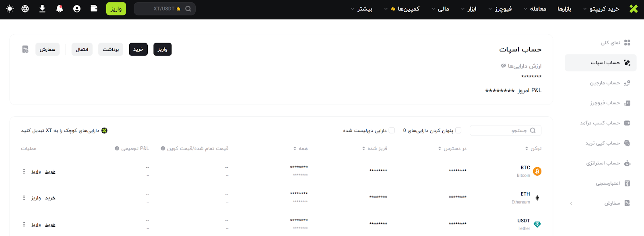
Task: Click the theme toggle sun icon
Action: (x=10, y=9)
